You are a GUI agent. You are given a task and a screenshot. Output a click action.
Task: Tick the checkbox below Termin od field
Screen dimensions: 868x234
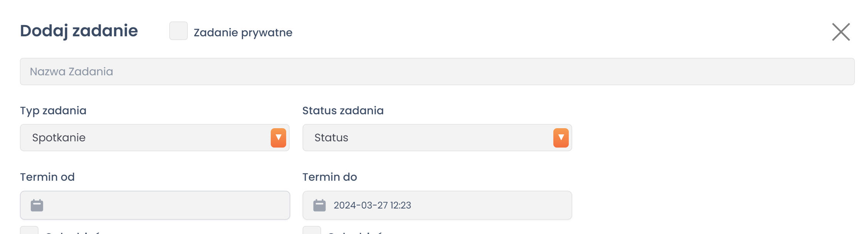pos(29,231)
